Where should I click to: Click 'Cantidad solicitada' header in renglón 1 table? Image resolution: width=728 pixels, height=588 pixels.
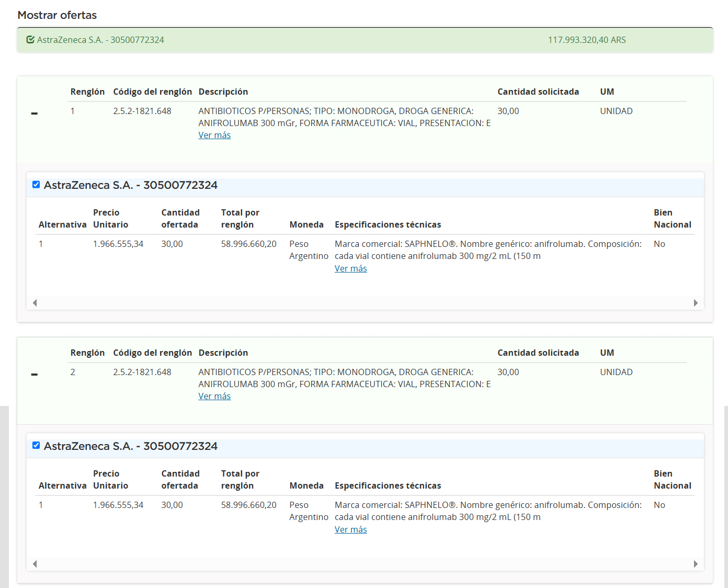[x=538, y=92]
